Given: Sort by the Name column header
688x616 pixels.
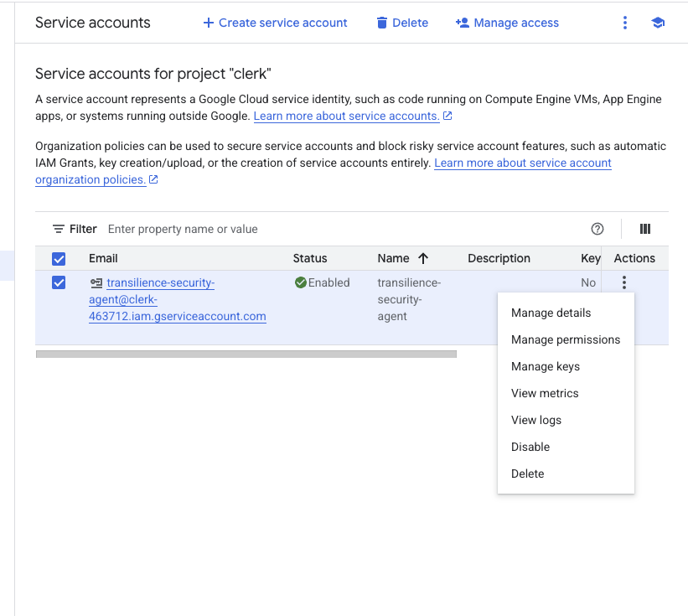Looking at the screenshot, I should point(393,258).
